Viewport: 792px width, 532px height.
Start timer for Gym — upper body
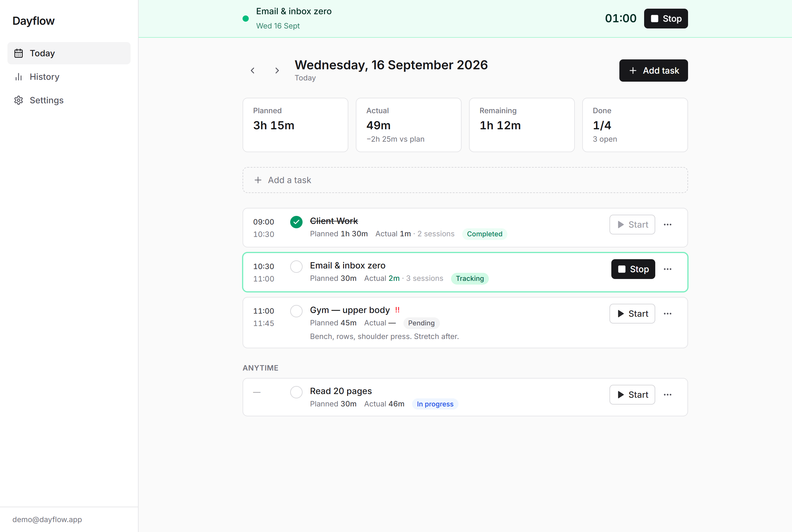632,314
